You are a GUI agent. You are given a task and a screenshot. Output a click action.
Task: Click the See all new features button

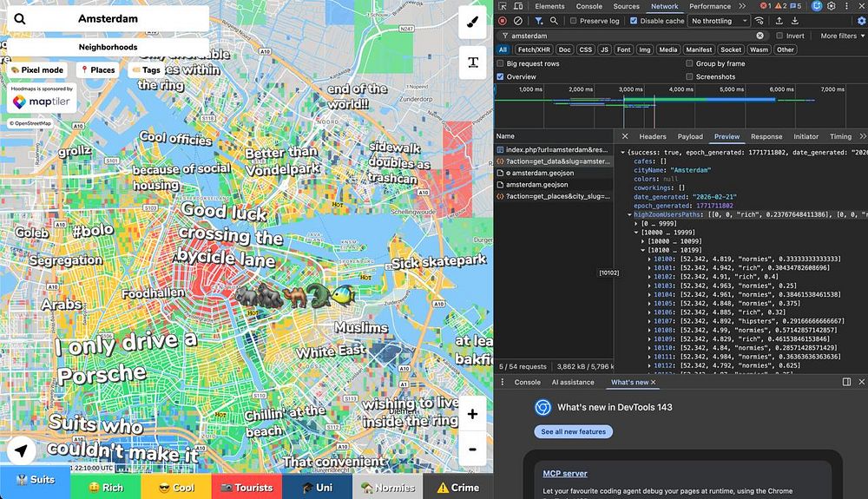[573, 431]
